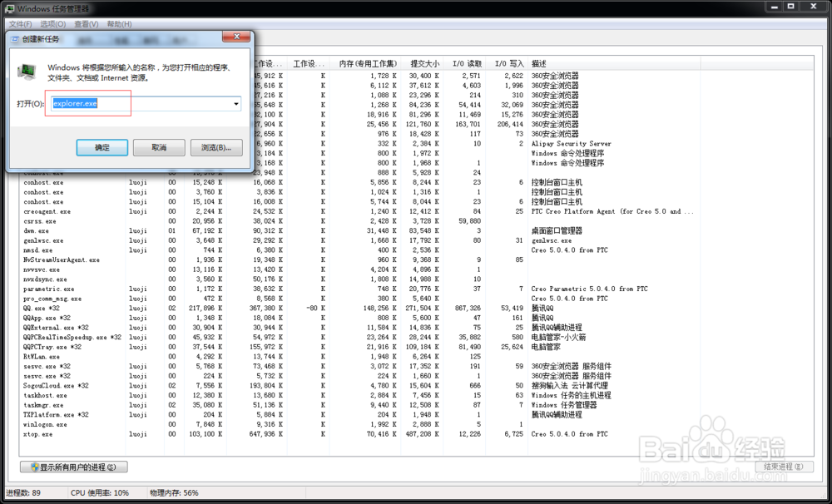Screen dimensions: 832x504
Task: Click 显示所有用户的进程(S) button
Action: (74, 467)
